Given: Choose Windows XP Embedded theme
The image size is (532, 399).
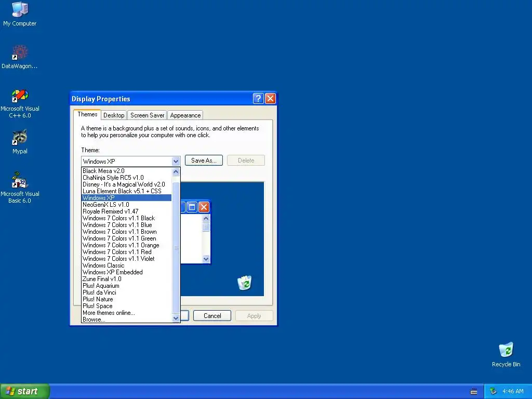Looking at the screenshot, I should [127, 272].
